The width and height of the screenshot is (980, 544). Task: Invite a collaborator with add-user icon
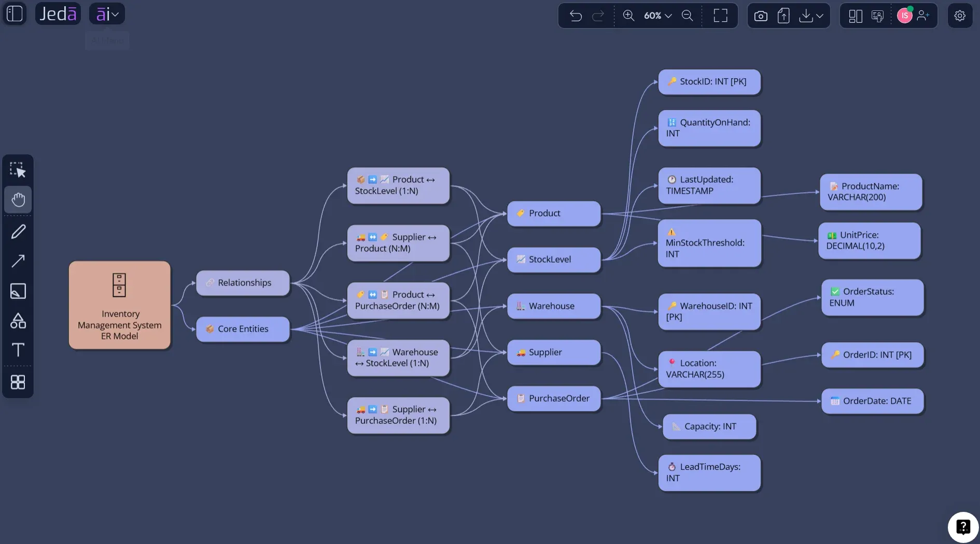pyautogui.click(x=923, y=16)
